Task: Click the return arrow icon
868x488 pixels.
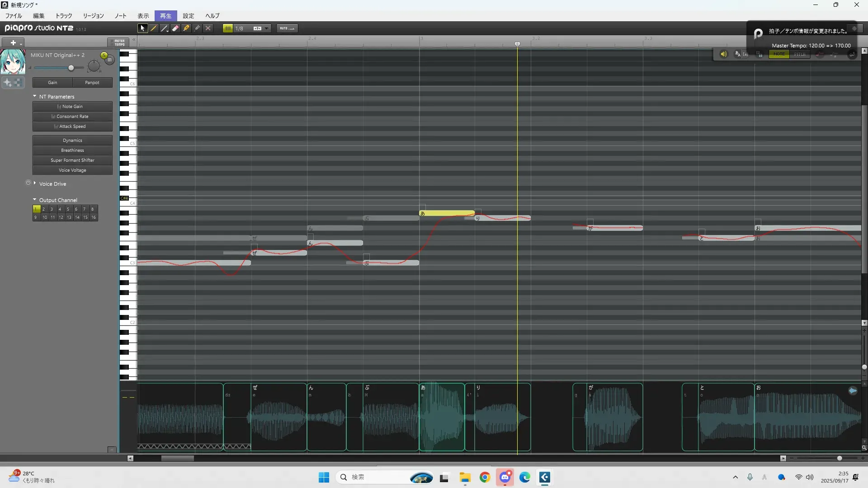Action: click(x=851, y=54)
